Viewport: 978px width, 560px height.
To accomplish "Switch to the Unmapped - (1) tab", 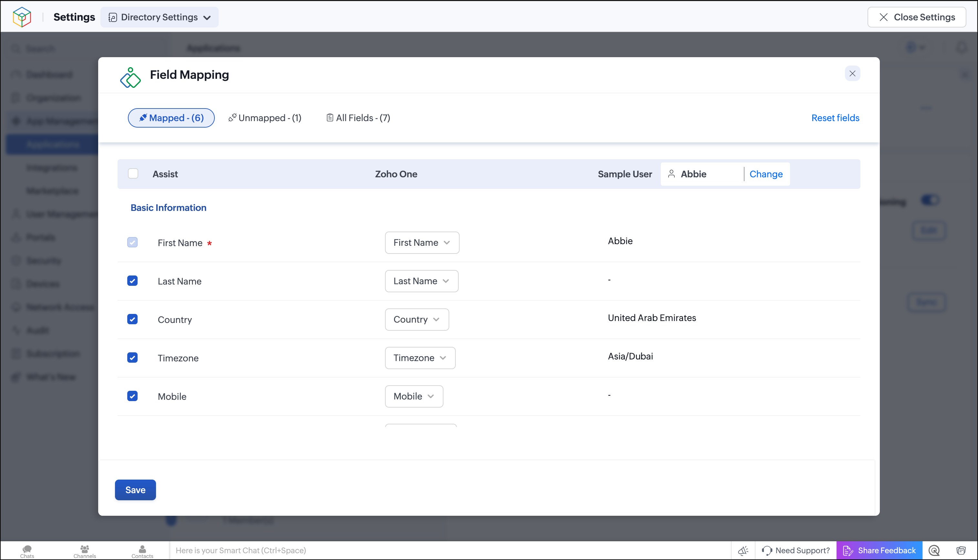I will point(265,118).
